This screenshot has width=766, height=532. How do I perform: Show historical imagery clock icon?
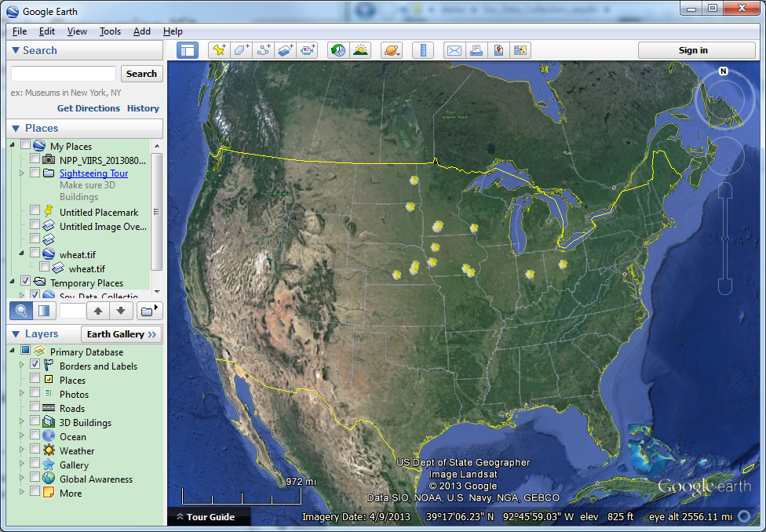coord(338,50)
